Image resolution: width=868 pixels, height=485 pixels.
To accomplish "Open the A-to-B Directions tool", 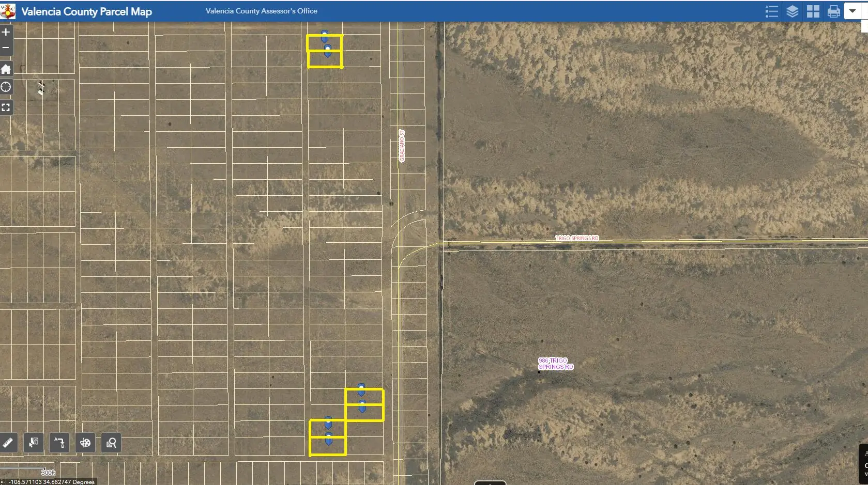I will click(58, 443).
